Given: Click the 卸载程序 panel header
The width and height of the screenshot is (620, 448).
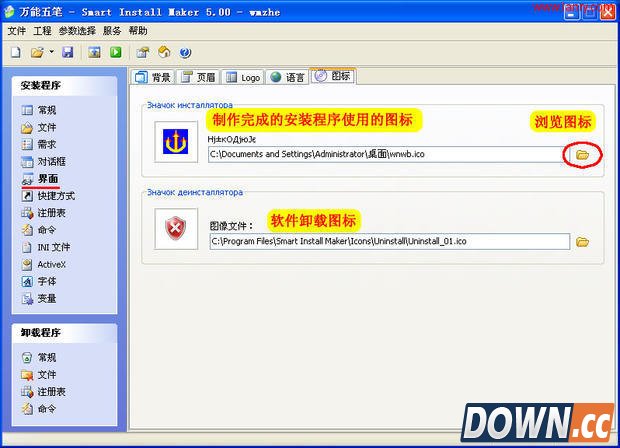Looking at the screenshot, I should coord(65,333).
